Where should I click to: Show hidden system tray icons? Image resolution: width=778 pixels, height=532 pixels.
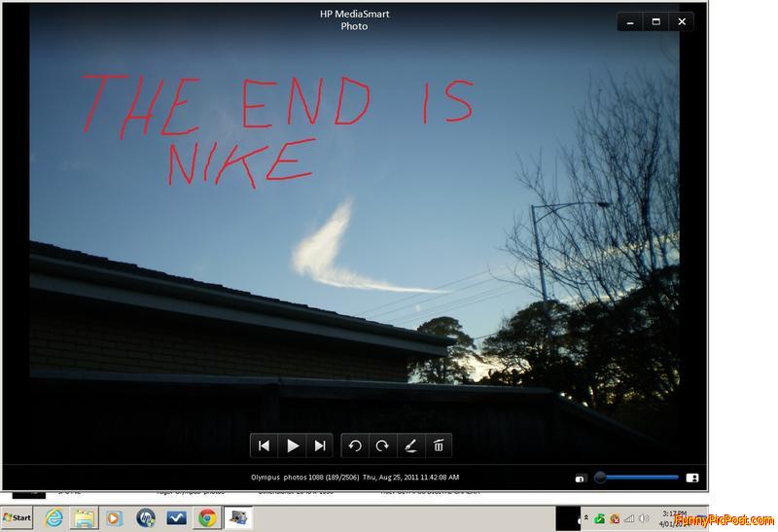[586, 517]
